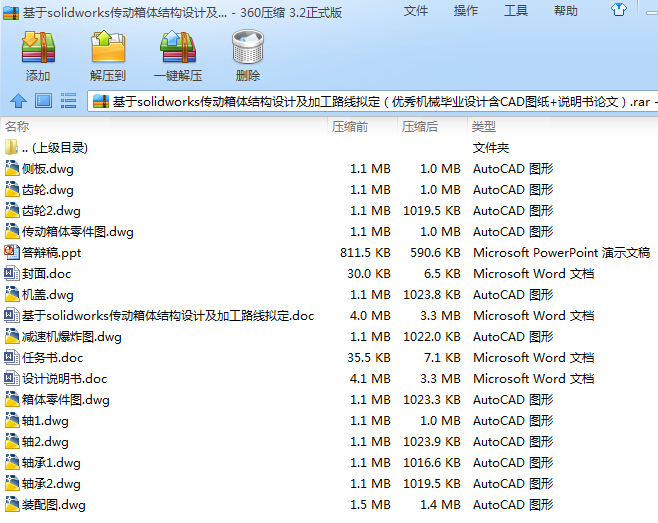Click the parent directory folder icon
Viewport: 658px width, 523px height.
tap(12, 147)
